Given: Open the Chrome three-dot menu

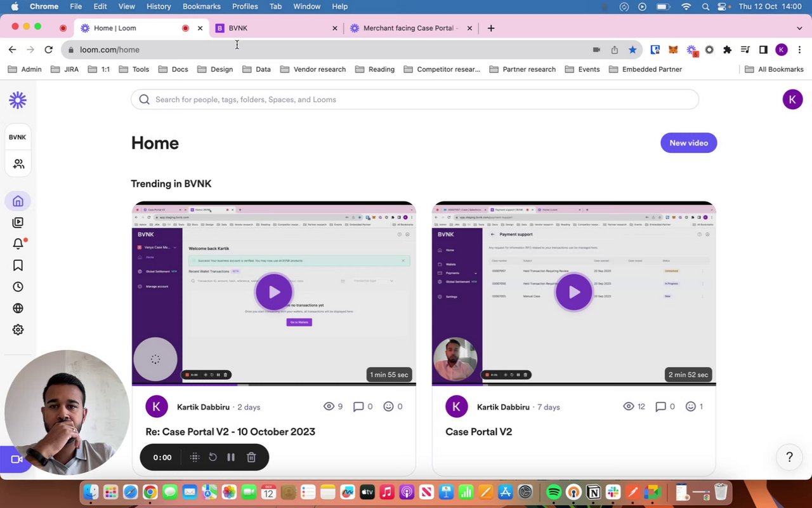Looking at the screenshot, I should point(798,50).
